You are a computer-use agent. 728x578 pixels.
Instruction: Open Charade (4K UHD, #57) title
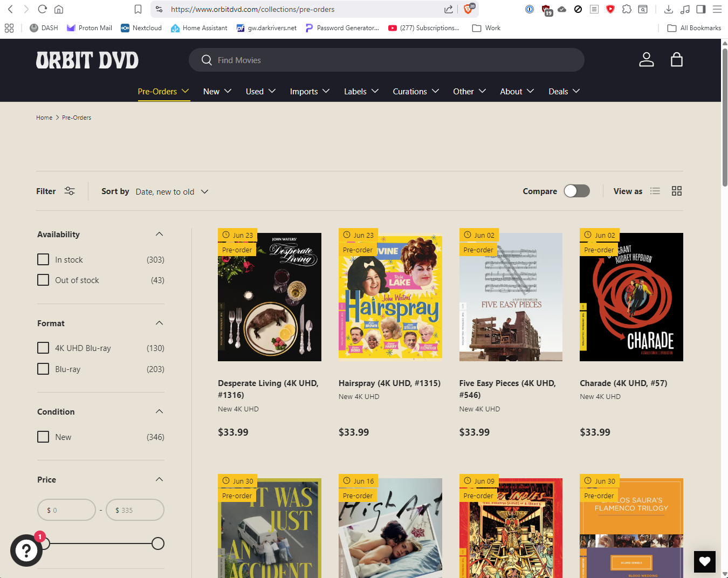623,383
